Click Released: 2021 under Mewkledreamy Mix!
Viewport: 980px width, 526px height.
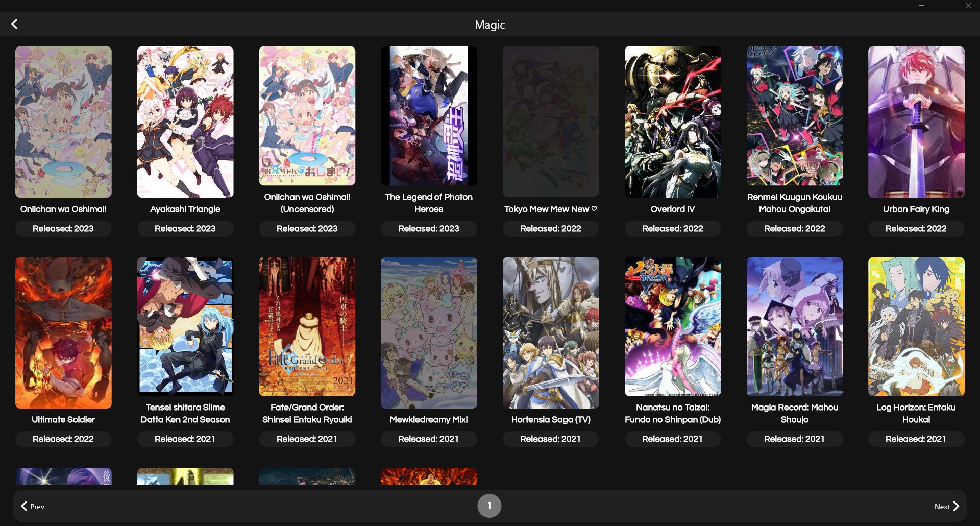tap(429, 439)
